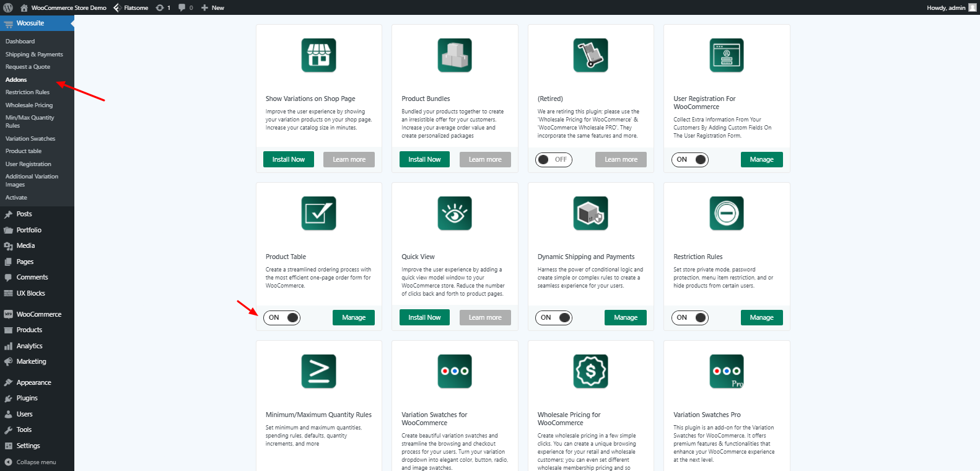Click the Product Bundles boxes icon
This screenshot has width=980, height=471.
[x=455, y=55]
